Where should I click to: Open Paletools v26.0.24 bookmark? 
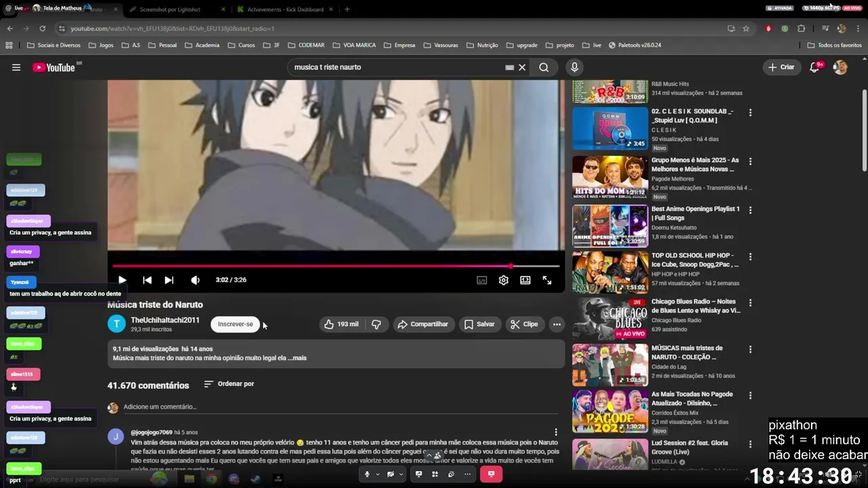635,45
